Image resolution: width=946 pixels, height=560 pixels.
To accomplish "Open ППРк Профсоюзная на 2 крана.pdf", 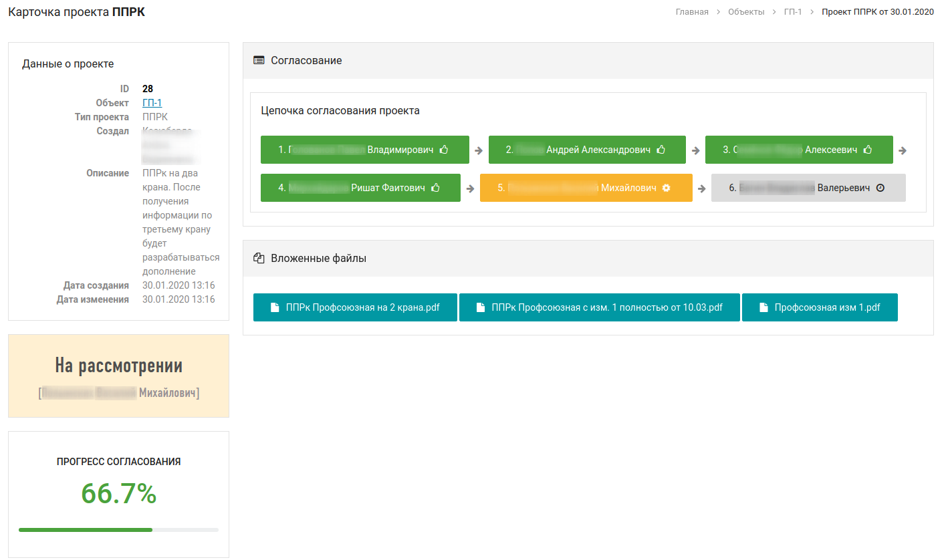I will pos(355,307).
